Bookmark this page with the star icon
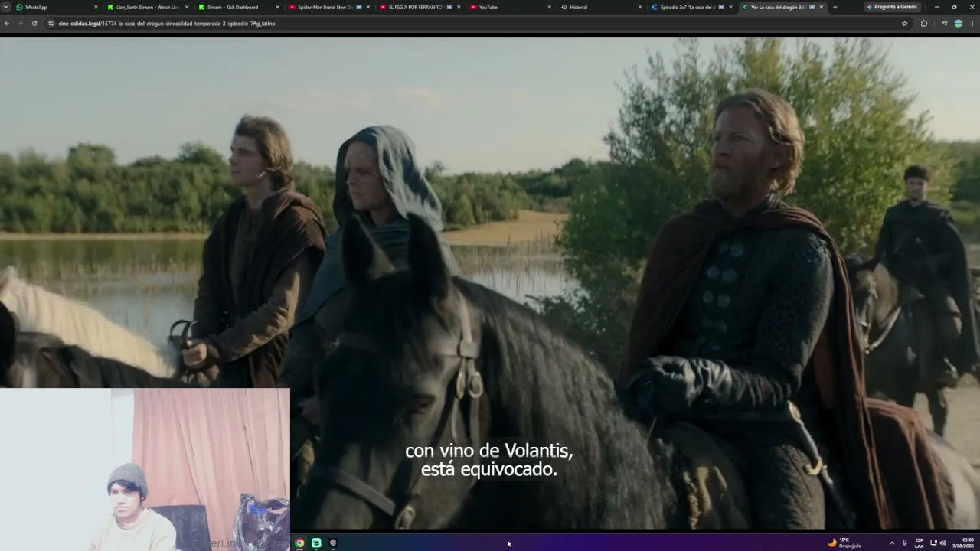Viewport: 980px width, 551px height. [904, 24]
